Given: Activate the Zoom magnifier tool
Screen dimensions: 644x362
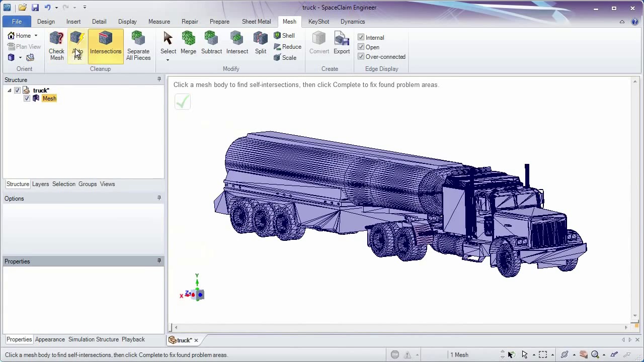Looking at the screenshot, I should [595, 354].
